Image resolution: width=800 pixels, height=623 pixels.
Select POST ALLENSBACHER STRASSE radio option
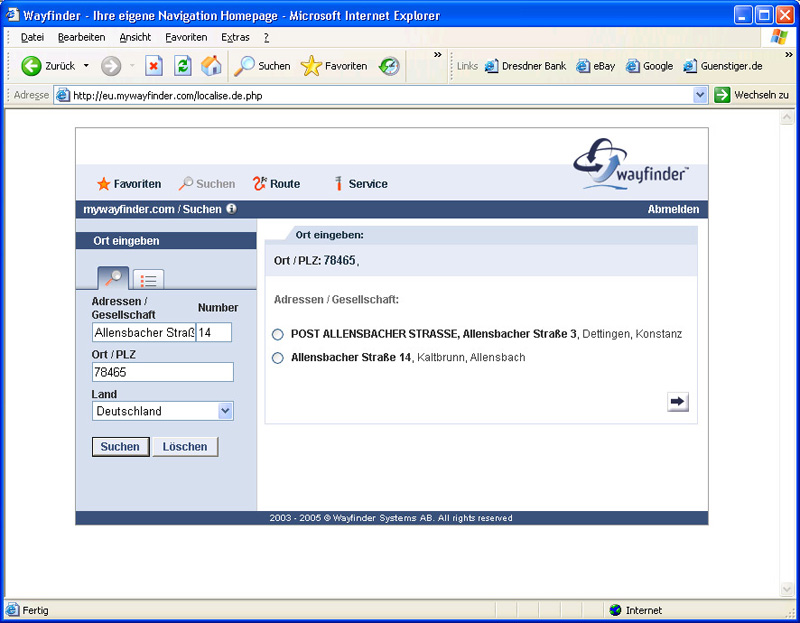[x=278, y=334]
